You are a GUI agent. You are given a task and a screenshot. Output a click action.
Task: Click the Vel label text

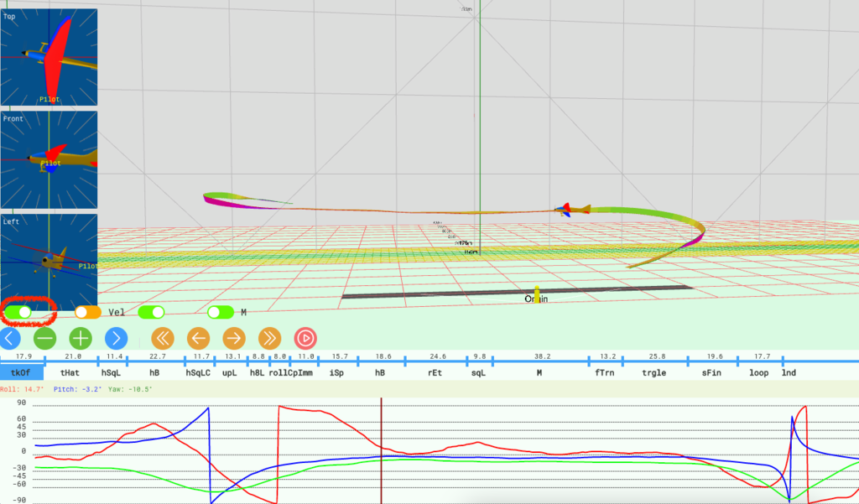[x=116, y=312]
